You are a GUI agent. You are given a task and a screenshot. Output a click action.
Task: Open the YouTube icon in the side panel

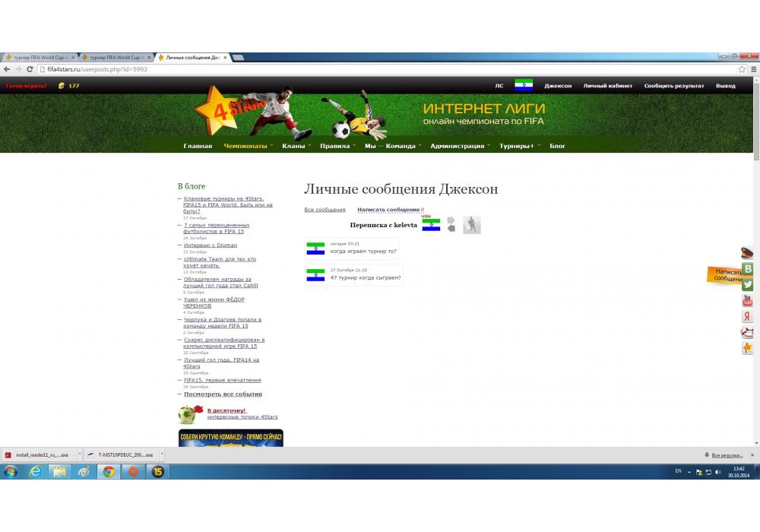pos(748,301)
